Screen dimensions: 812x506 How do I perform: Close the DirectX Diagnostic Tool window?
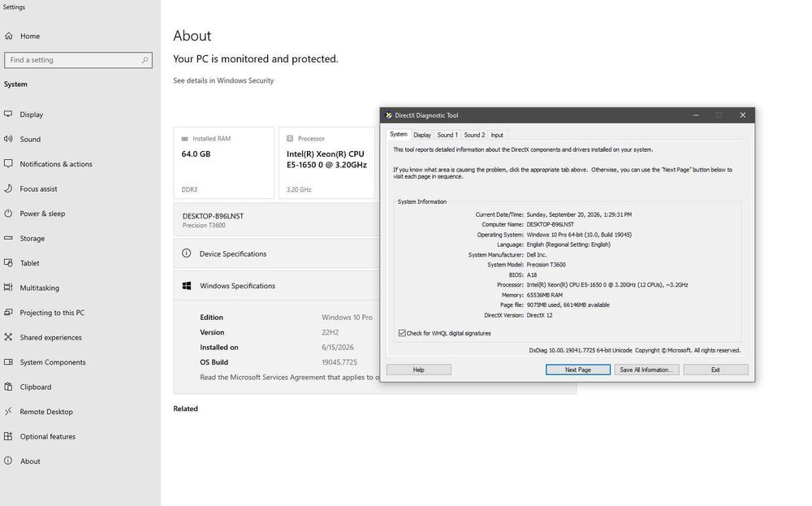click(743, 115)
